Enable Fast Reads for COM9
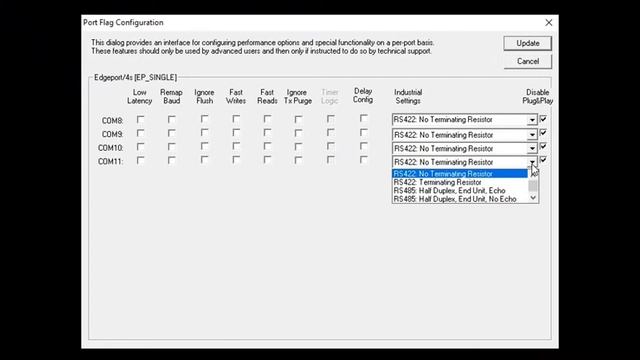The height and width of the screenshot is (360, 640). point(267,133)
